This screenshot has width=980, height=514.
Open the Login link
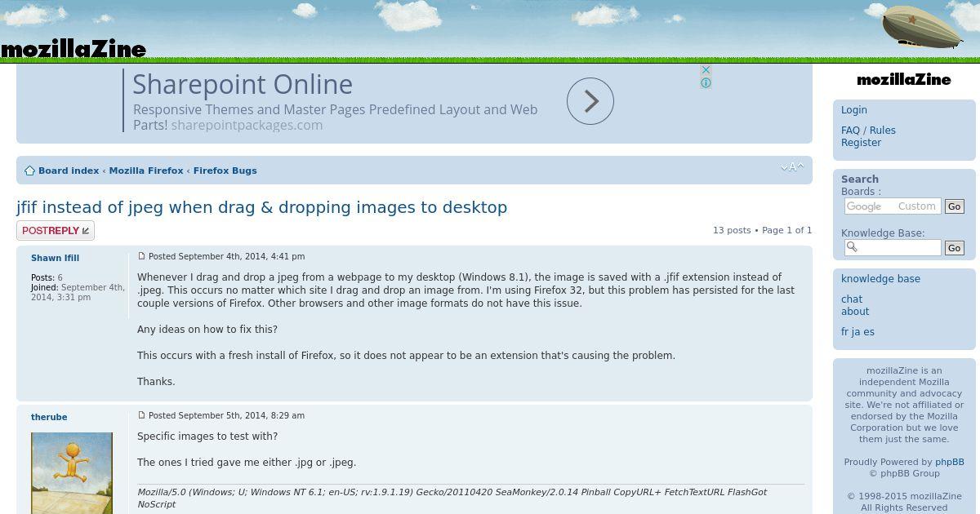[x=854, y=110]
